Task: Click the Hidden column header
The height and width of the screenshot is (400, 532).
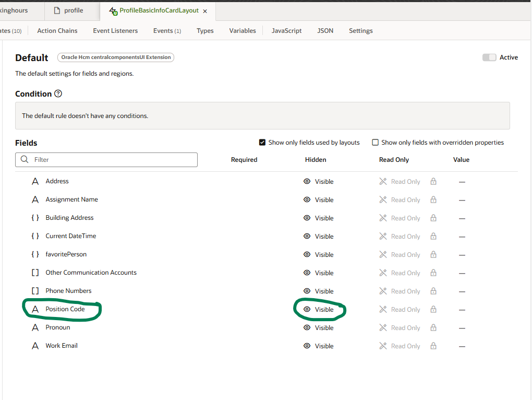Action: click(x=316, y=160)
